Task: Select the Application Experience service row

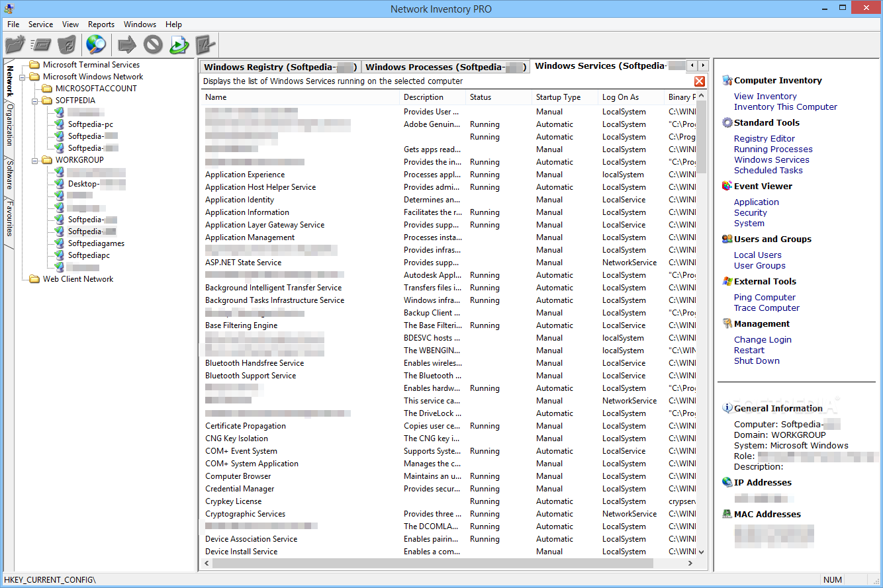Action: 449,175
